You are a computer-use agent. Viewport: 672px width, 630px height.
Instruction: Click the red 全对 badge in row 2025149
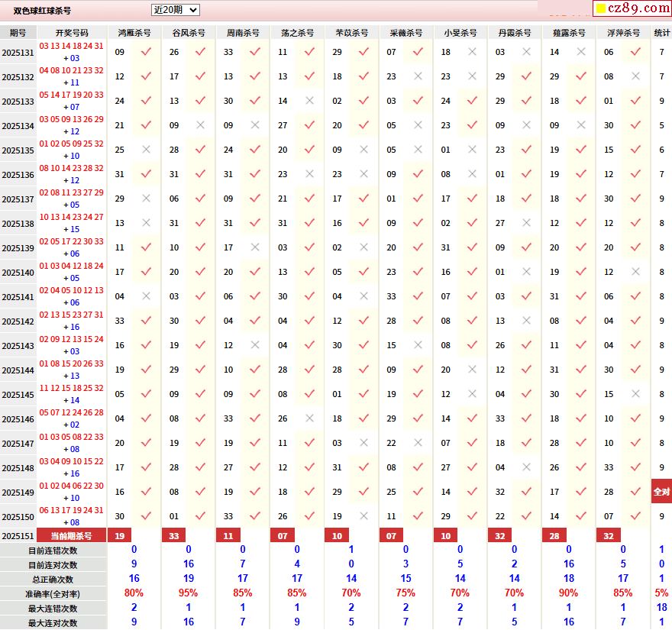[661, 492]
